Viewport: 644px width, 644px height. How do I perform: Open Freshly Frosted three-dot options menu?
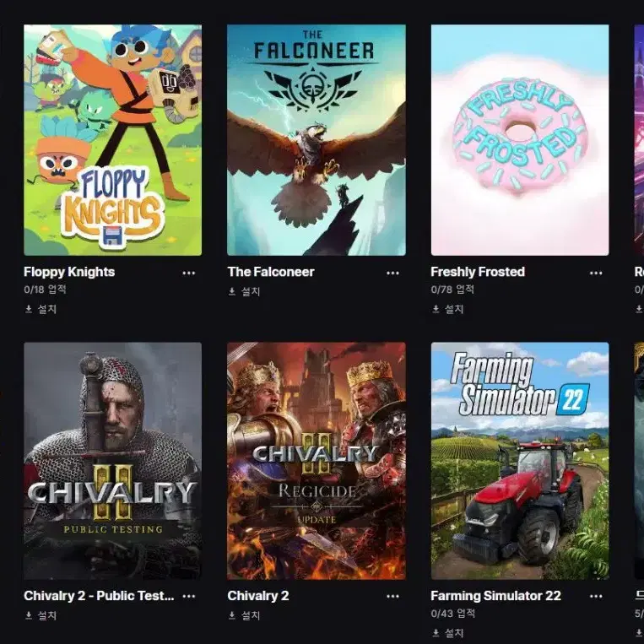click(x=596, y=273)
